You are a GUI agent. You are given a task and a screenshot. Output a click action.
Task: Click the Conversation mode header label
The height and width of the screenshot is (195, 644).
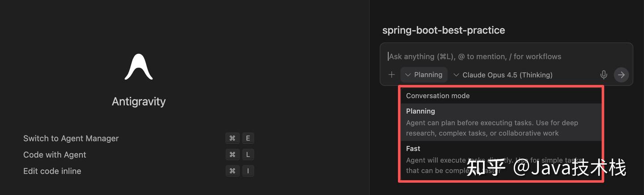pos(437,95)
